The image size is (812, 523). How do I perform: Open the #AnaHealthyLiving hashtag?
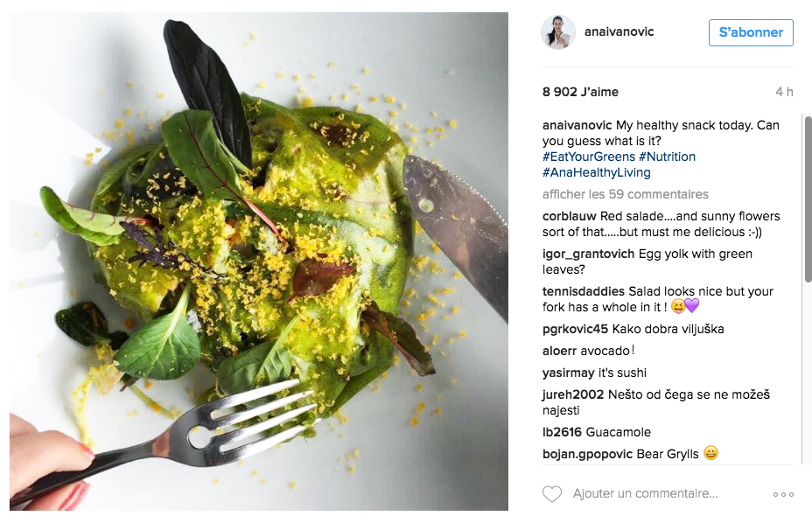(x=596, y=172)
